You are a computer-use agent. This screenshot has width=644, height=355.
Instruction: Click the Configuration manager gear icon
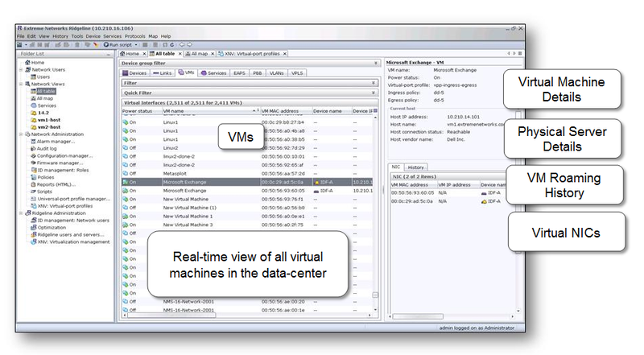click(33, 155)
